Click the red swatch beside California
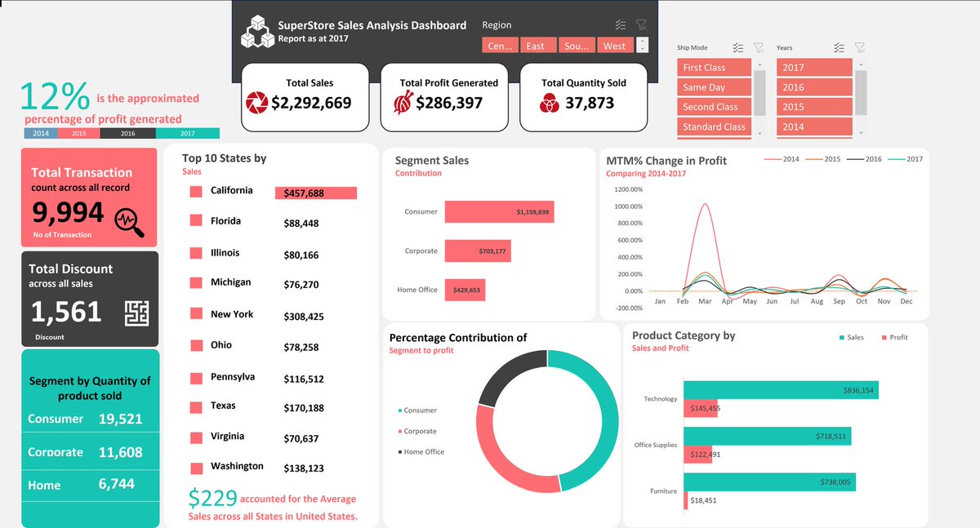 coord(194,189)
